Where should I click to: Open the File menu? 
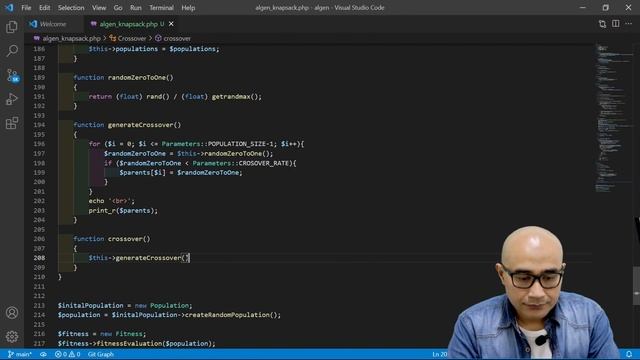(x=26, y=8)
